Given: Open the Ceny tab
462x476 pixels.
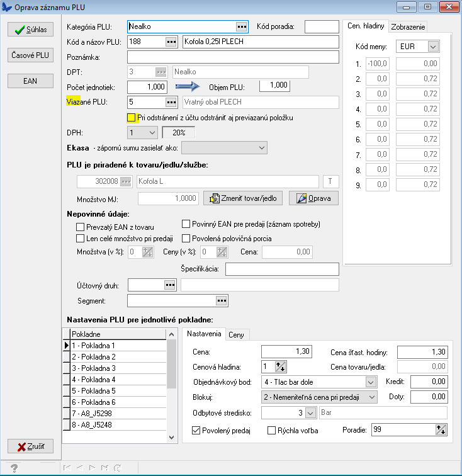Looking at the screenshot, I should [237, 334].
